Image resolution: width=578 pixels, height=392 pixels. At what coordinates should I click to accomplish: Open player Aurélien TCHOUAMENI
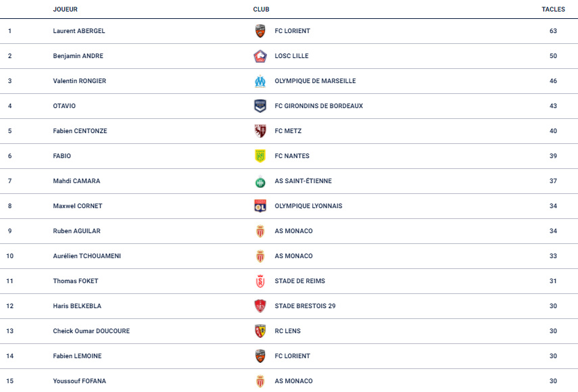[x=87, y=256]
